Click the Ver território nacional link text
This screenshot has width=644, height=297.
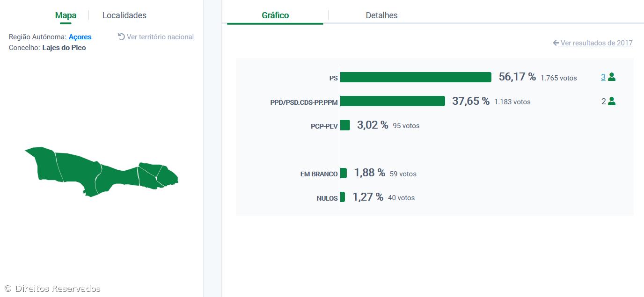[160, 37]
